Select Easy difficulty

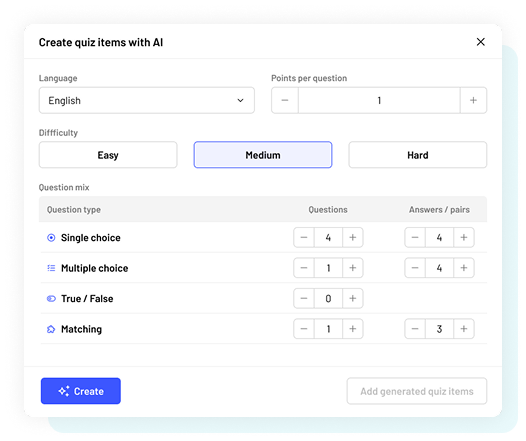tap(108, 155)
